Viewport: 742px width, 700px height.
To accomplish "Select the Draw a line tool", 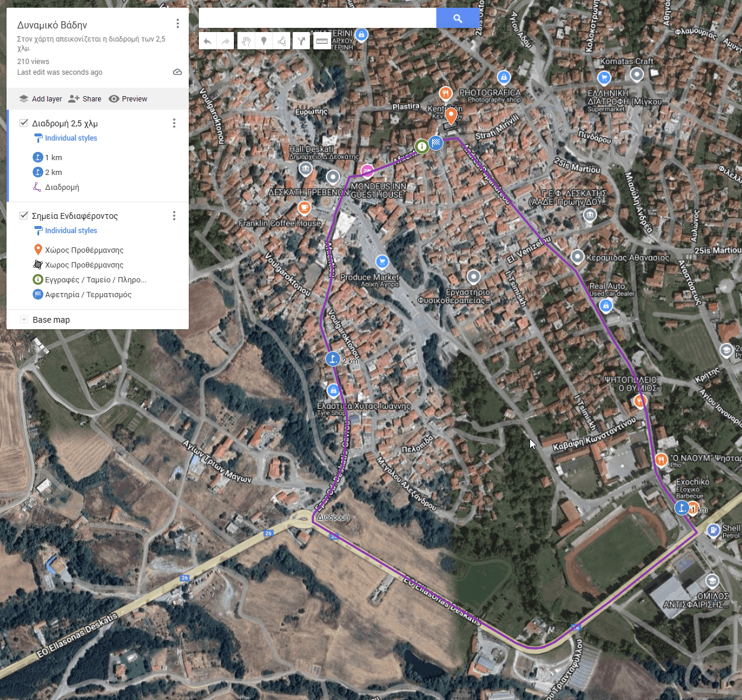I will 282,41.
